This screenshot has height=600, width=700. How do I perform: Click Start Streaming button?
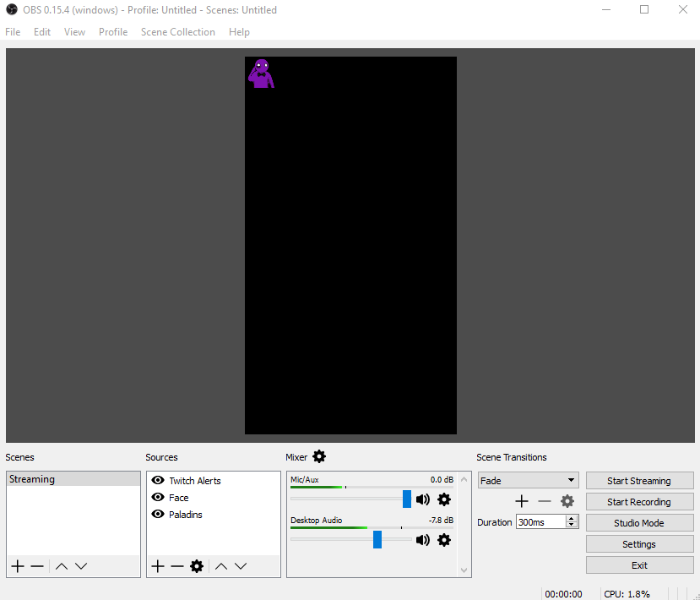click(x=639, y=481)
